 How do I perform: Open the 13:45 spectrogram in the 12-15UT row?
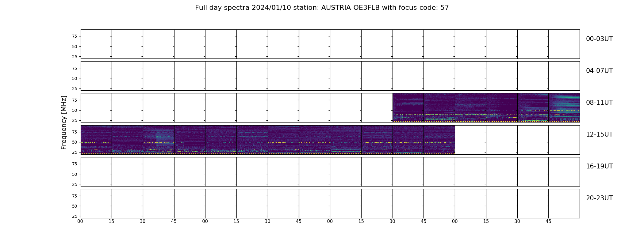(x=315, y=140)
